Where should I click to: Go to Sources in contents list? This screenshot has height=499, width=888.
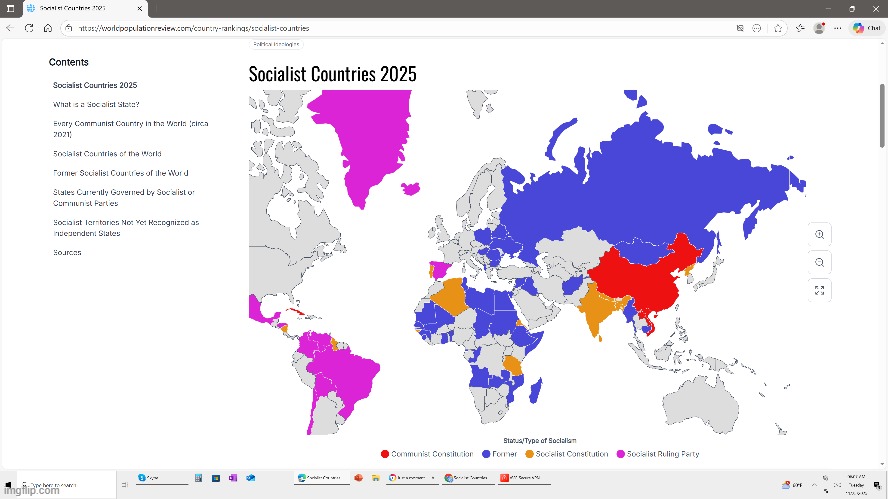point(67,252)
